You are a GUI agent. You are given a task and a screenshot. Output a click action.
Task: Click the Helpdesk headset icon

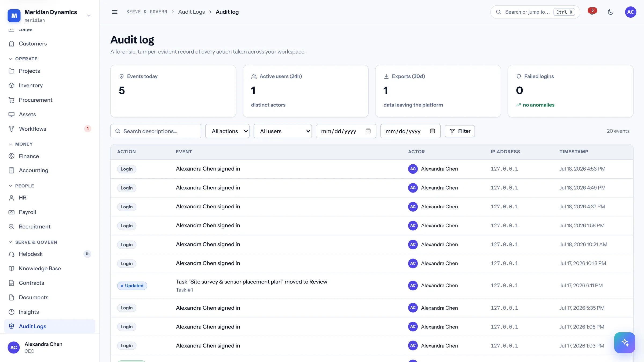coord(11,254)
